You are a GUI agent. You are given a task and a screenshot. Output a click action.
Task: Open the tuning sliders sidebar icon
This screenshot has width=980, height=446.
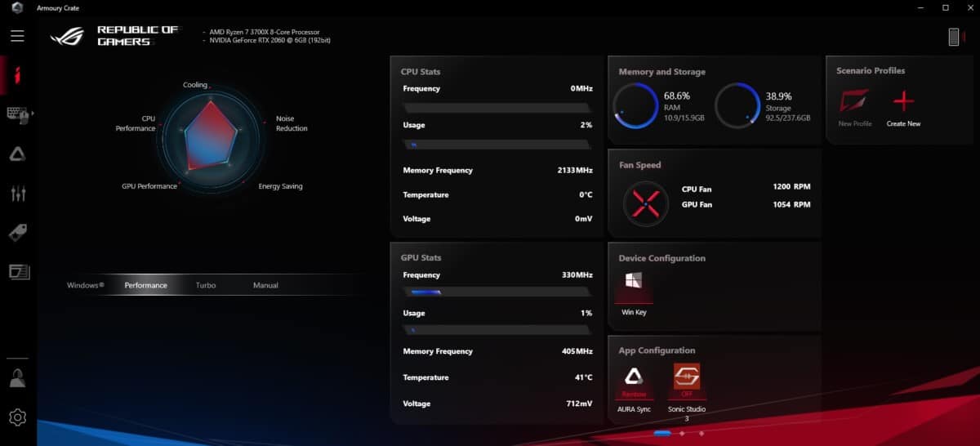click(17, 194)
